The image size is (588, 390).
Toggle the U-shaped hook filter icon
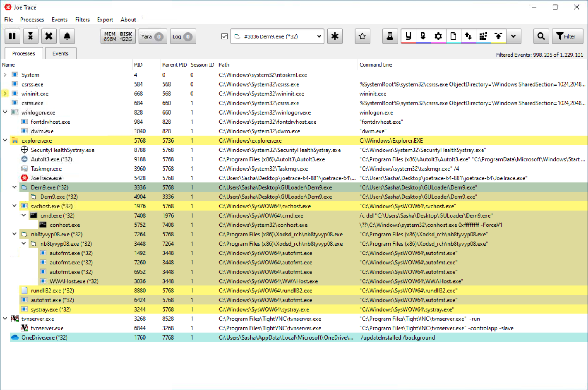coord(408,36)
